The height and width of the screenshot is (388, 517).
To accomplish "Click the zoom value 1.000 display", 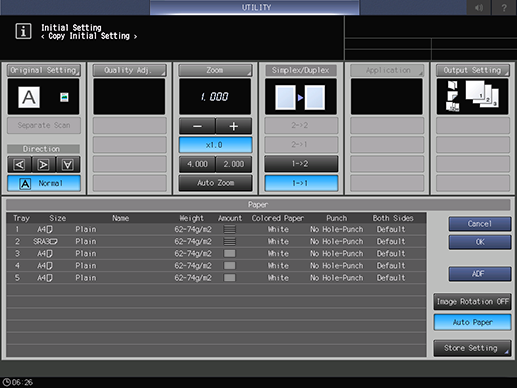I will point(215,97).
